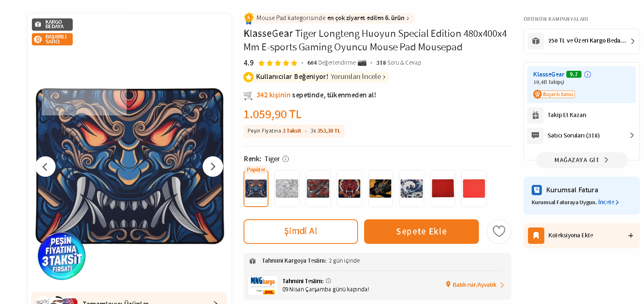Select the gray patterned color variant
Viewport: 644px width, 304px height.
(x=287, y=189)
